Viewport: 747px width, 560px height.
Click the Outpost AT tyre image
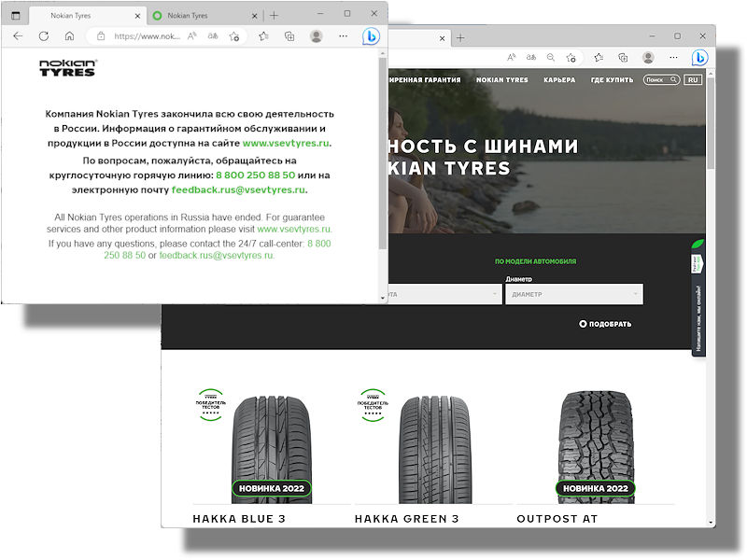coord(596,448)
